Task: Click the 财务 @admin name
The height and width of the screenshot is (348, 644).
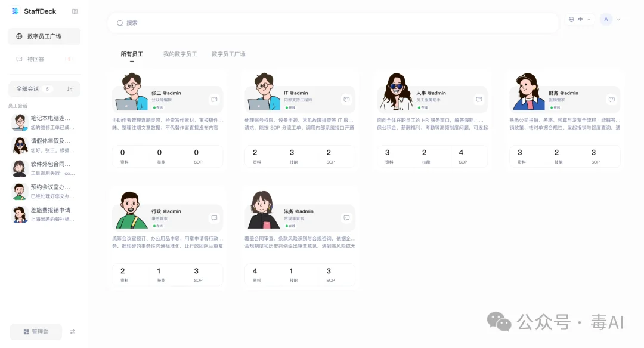Action: click(563, 93)
